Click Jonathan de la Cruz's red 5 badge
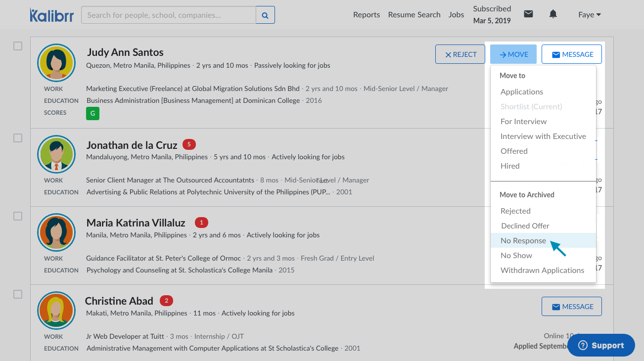Viewport: 644px width, 361px height. coord(189,144)
